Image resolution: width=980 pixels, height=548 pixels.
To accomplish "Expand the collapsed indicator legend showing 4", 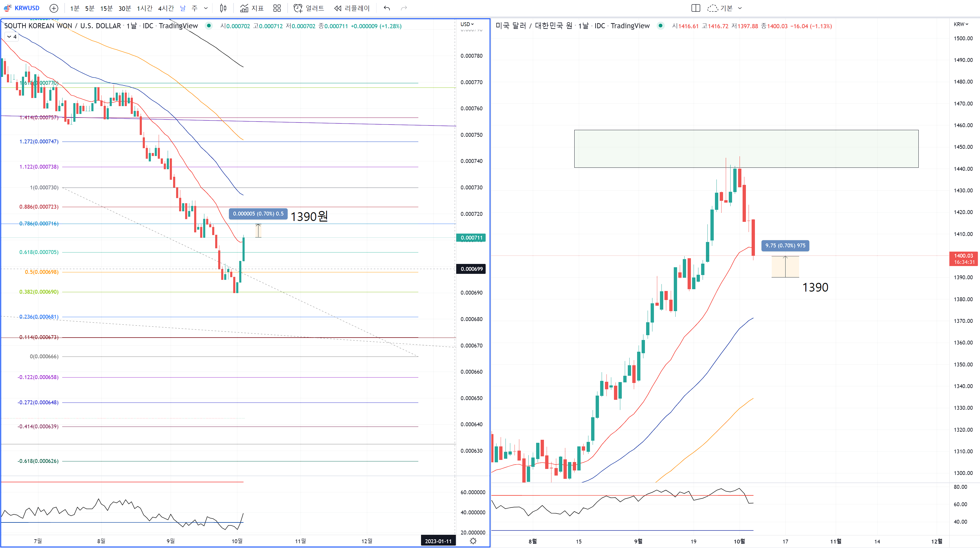I will pos(11,37).
